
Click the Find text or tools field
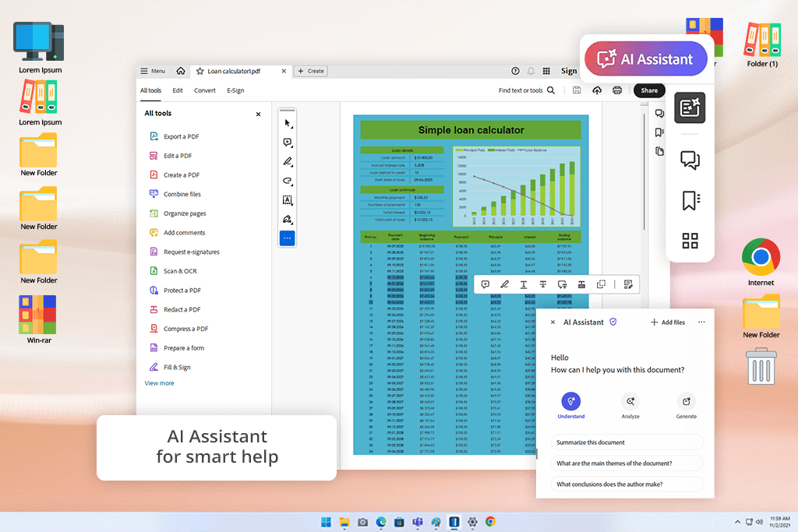pos(521,90)
